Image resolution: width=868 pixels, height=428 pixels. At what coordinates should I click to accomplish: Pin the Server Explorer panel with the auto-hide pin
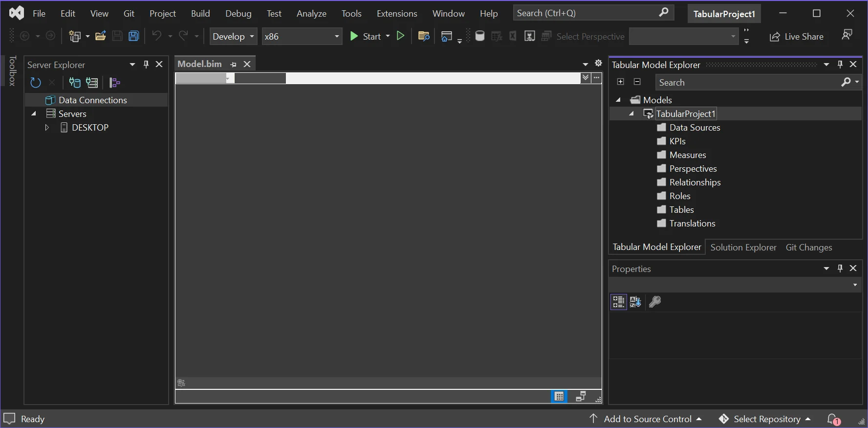tap(146, 65)
